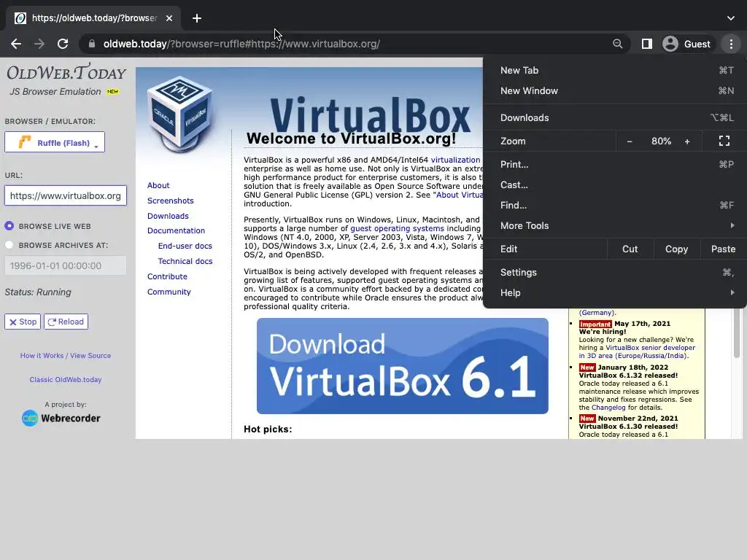Choose New Window from menu
The image size is (747, 560).
614,91
